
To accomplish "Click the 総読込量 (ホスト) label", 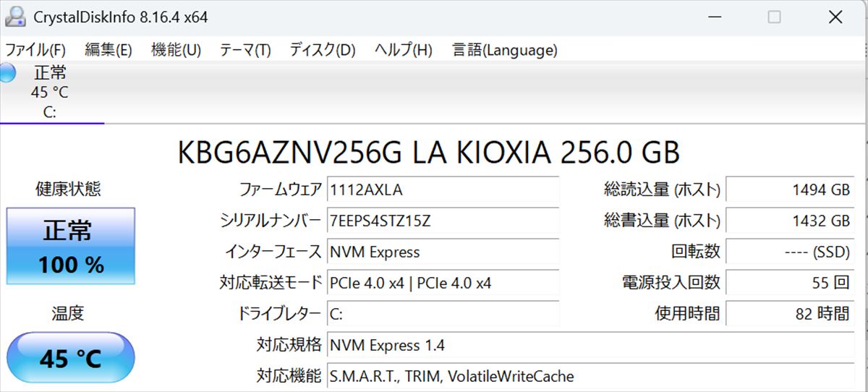I will point(662,190).
